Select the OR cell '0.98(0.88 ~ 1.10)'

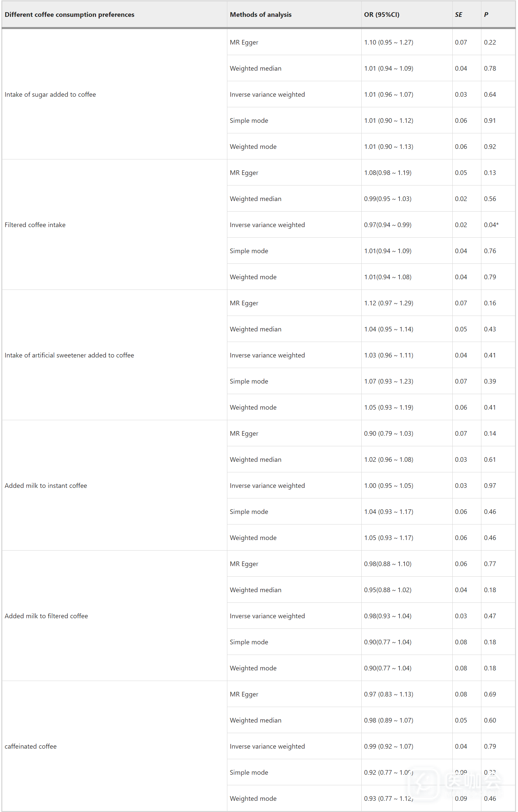coord(388,564)
